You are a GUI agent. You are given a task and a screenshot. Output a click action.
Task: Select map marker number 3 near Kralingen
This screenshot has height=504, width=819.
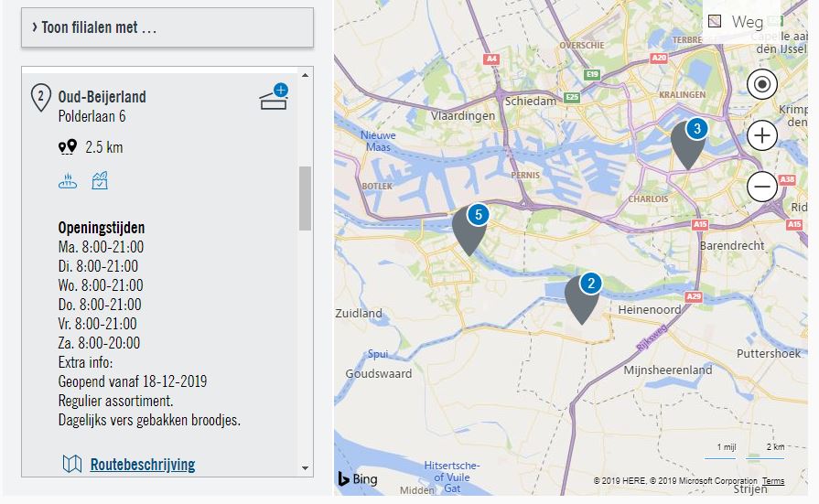pyautogui.click(x=688, y=145)
